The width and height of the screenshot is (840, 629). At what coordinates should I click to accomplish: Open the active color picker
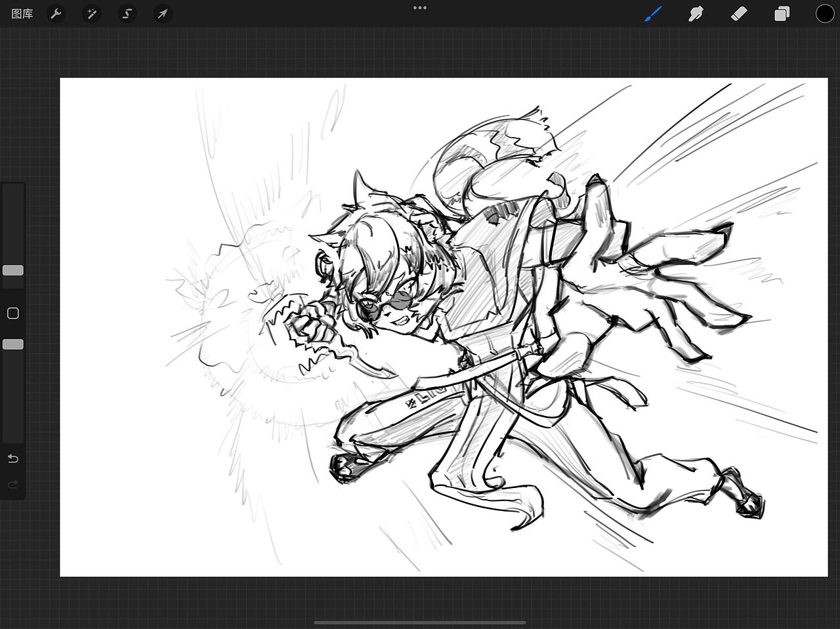(824, 14)
